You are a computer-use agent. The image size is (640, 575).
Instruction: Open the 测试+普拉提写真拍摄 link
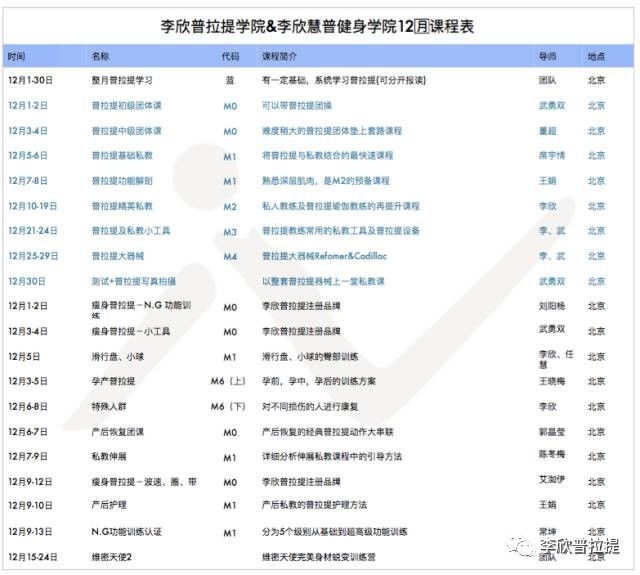(x=133, y=281)
